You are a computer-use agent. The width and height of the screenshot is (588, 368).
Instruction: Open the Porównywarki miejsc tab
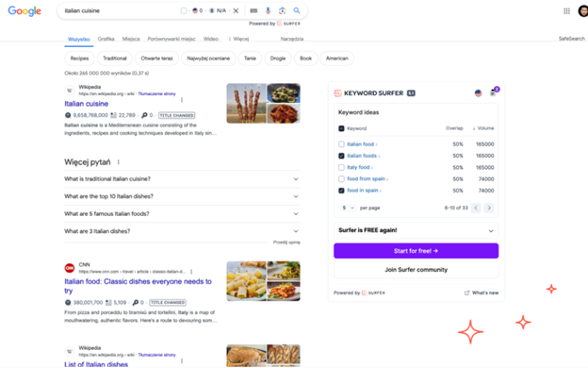[x=171, y=39]
